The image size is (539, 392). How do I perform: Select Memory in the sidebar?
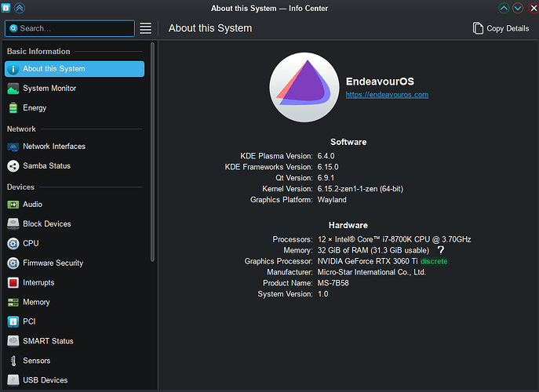pos(36,302)
